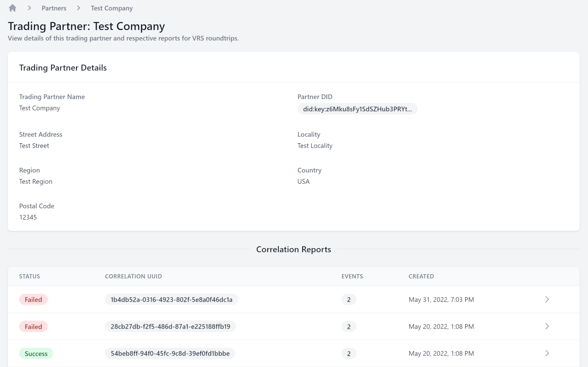Click the correlation UUID 1b4db52a-0316-4923-802f-5e8a0f46dc1a
The image size is (588, 367).
pos(171,299)
